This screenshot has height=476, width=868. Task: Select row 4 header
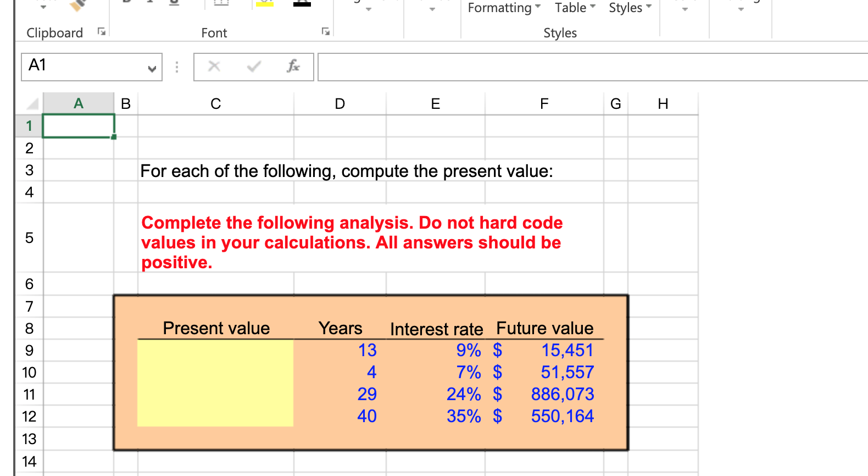click(x=29, y=192)
